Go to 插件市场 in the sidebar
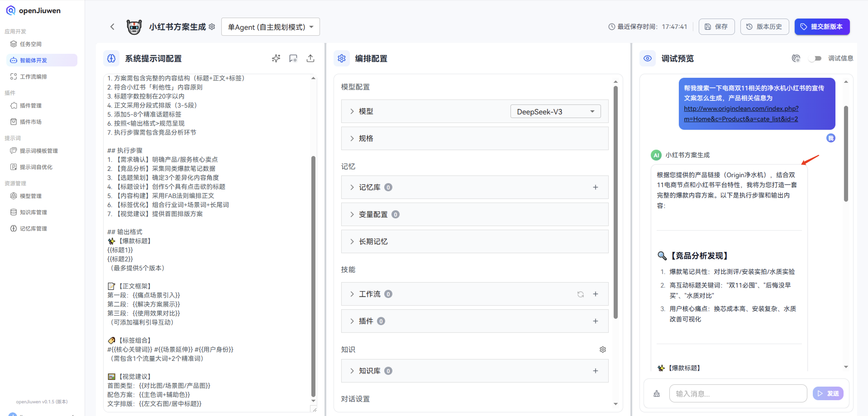Screen dimensions: 868x416 click(30, 121)
